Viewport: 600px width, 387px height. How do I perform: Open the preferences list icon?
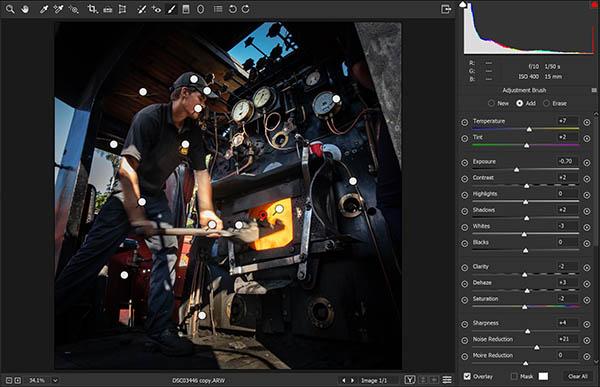[x=218, y=9]
